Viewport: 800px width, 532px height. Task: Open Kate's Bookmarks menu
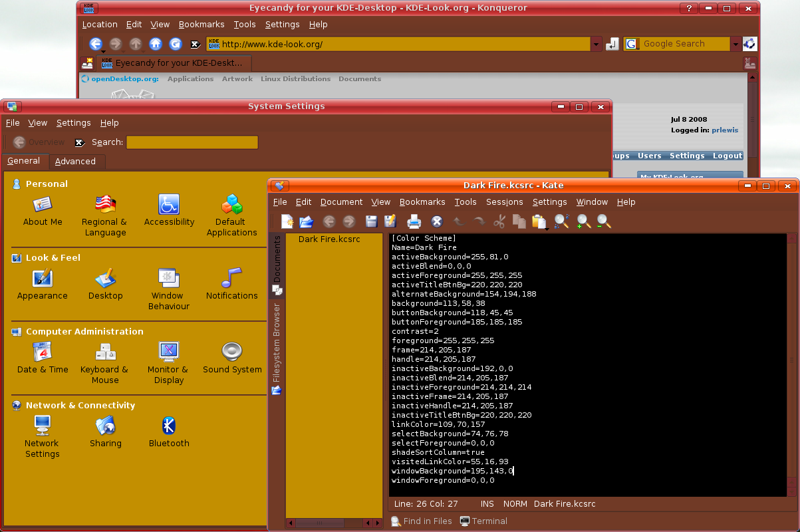click(422, 201)
